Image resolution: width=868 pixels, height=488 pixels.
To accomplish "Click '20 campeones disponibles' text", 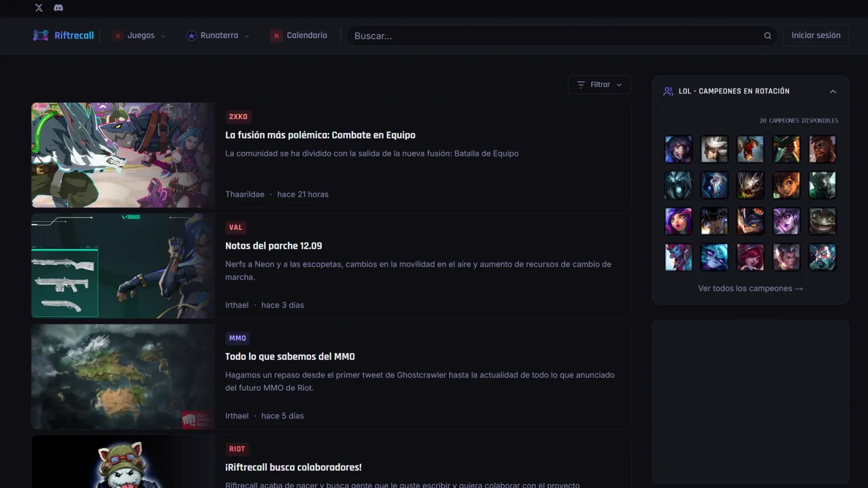I will pos(799,120).
